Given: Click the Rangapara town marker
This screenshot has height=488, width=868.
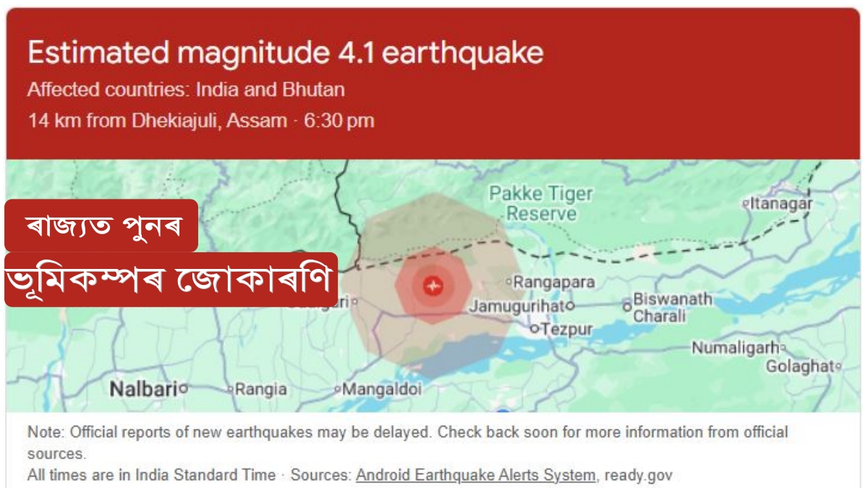Looking at the screenshot, I should tap(509, 282).
